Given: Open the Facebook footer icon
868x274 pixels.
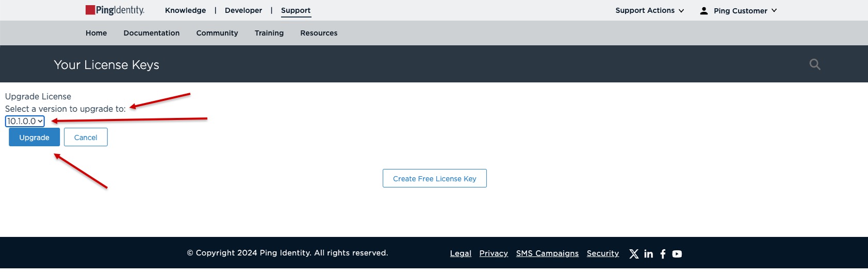Looking at the screenshot, I should 663,253.
